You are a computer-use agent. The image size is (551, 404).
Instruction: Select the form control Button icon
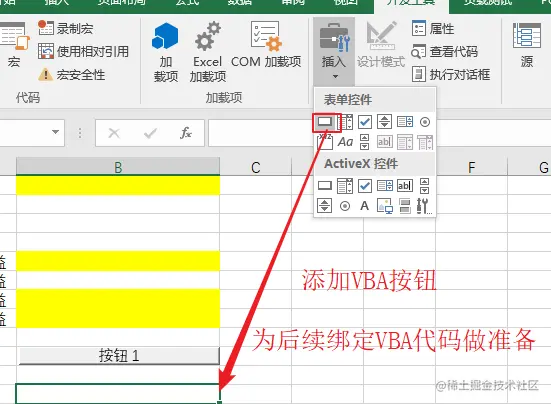[325, 122]
